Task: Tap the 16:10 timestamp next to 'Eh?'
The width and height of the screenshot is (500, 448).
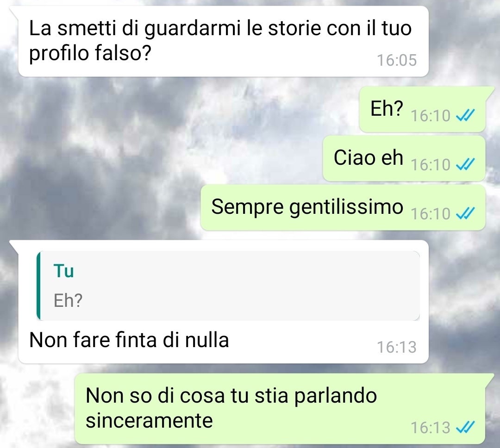Action: click(431, 116)
